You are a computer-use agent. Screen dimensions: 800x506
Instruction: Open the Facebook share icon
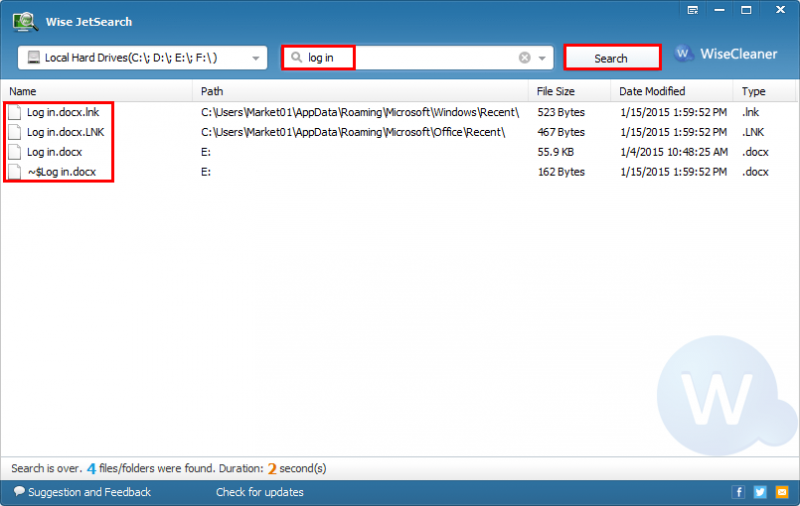coord(738,492)
